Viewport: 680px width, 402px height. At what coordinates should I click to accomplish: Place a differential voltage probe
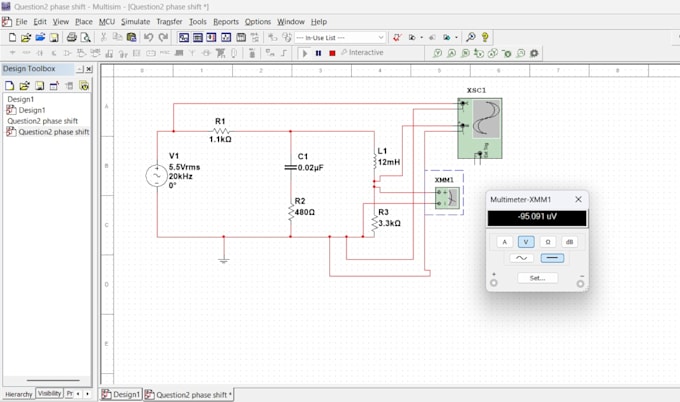(x=479, y=53)
